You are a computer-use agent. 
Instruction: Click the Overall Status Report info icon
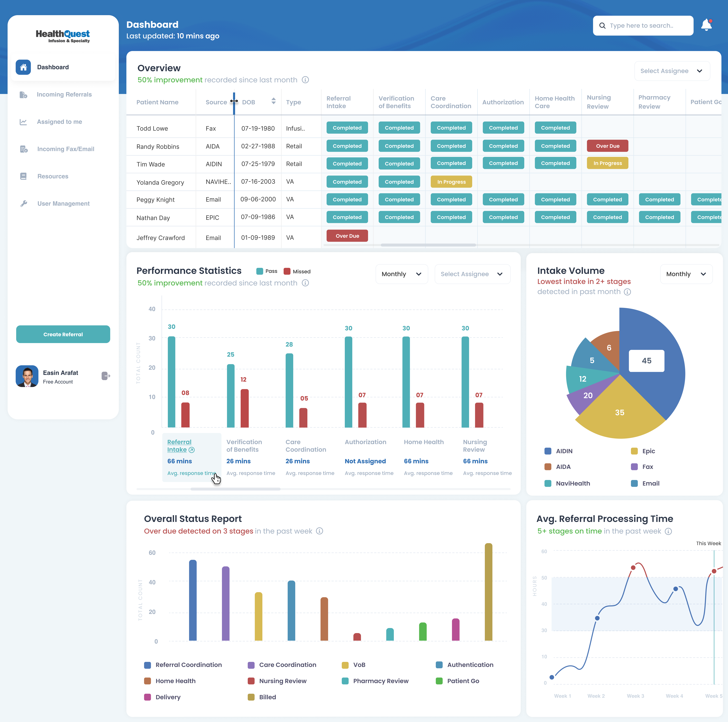(x=320, y=531)
